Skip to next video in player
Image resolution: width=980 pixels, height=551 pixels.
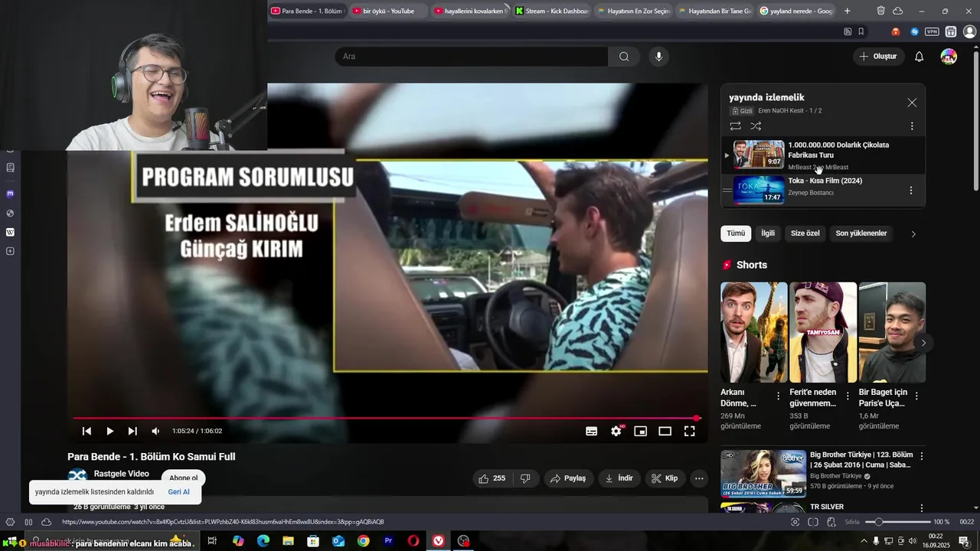(x=132, y=431)
